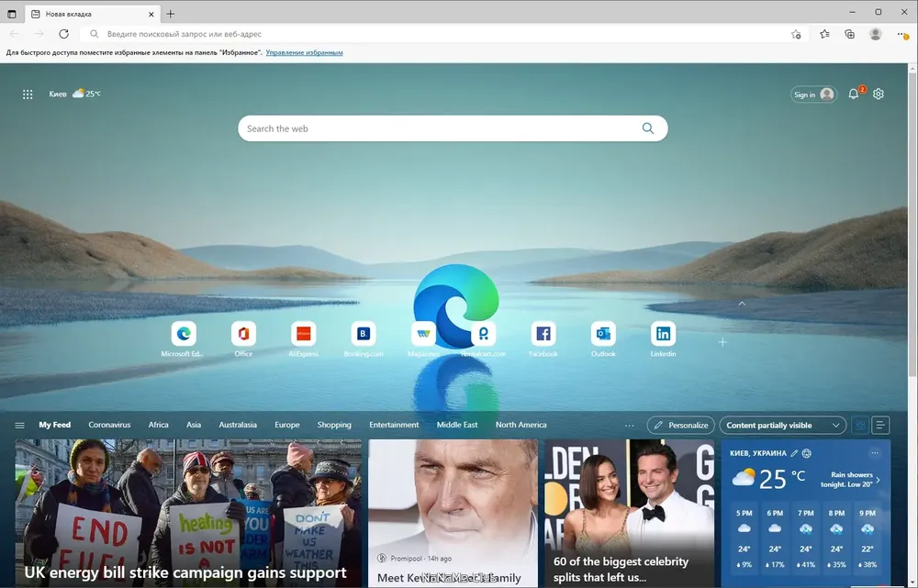The height and width of the screenshot is (588, 918).
Task: Open the LinkedIn quick link tile
Action: 663,334
